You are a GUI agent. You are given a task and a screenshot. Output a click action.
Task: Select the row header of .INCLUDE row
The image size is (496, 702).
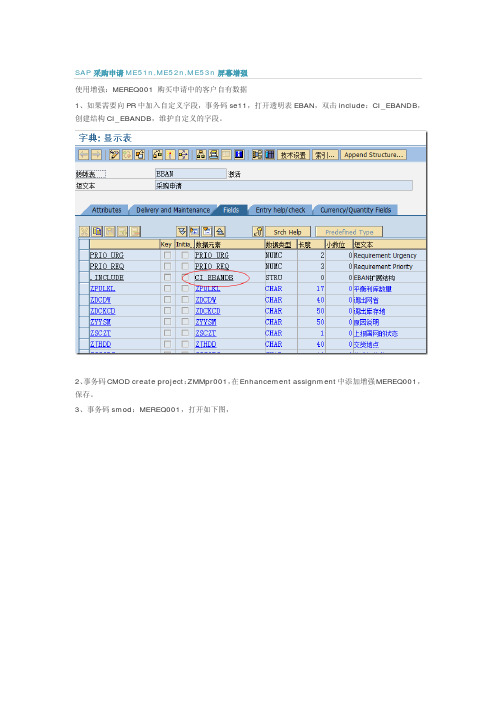pyautogui.click(x=84, y=278)
